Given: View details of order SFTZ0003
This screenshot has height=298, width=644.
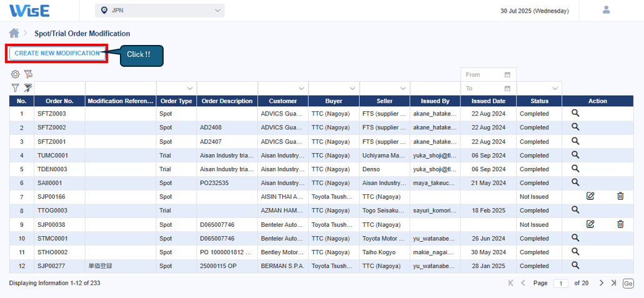Looking at the screenshot, I should point(575,114).
